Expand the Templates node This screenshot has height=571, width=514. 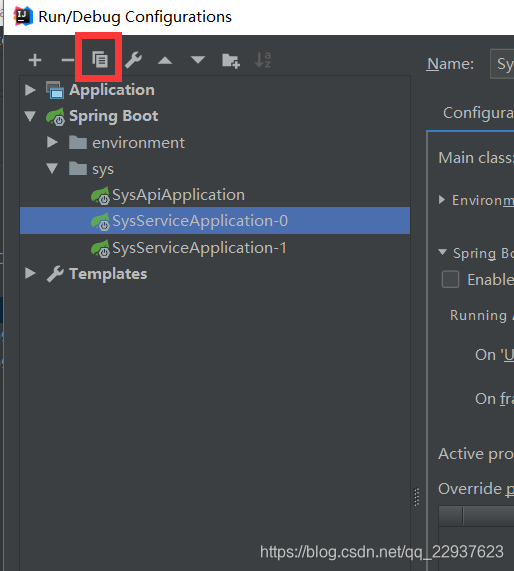[x=30, y=273]
